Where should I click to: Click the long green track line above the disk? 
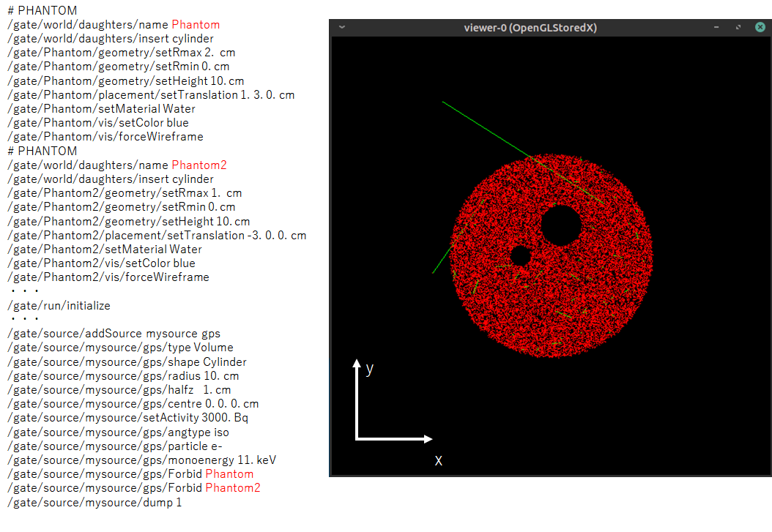[522, 152]
